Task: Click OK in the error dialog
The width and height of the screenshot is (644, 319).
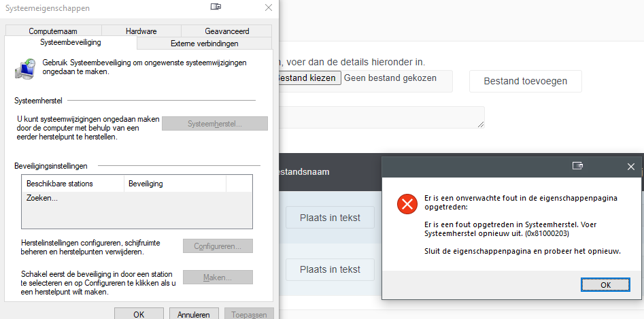Action: 605,284
